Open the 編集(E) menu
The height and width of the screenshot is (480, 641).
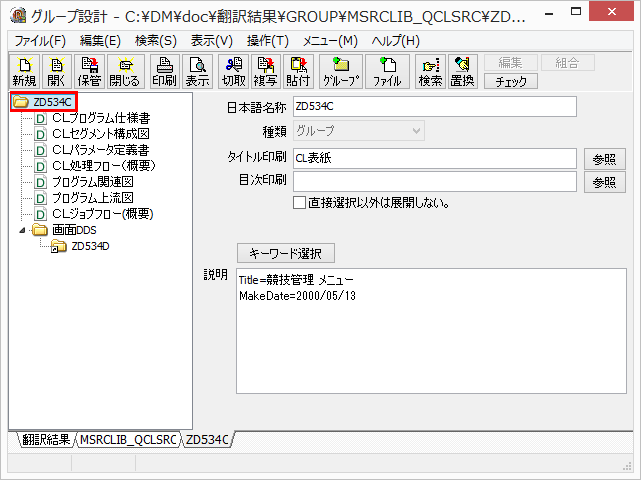click(x=101, y=41)
